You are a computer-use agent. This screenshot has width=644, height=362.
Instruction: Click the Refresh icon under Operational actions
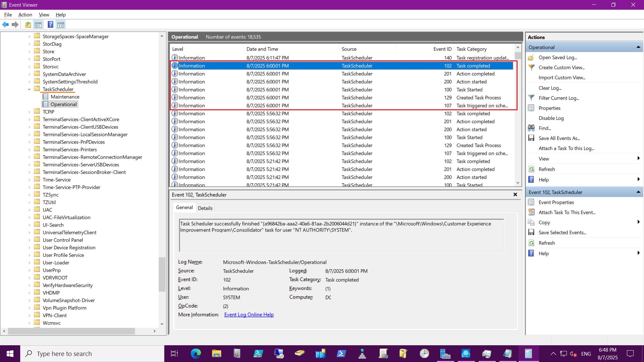coord(531,169)
